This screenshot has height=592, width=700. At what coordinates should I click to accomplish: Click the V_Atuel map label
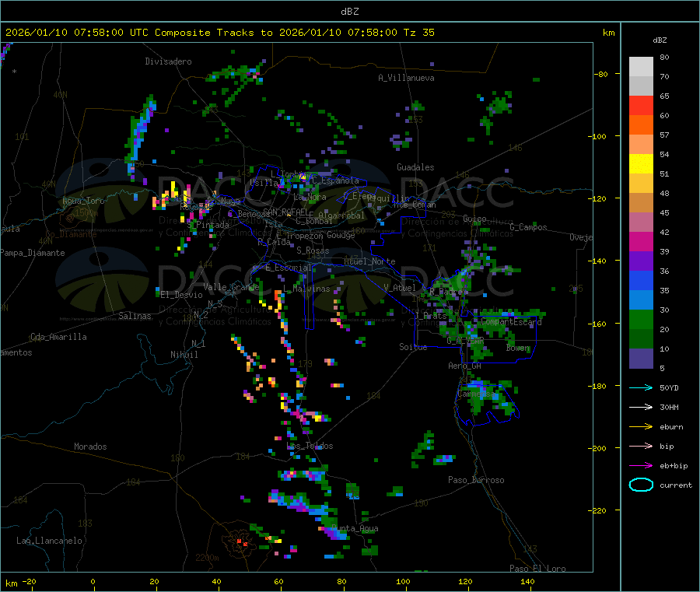(400, 288)
